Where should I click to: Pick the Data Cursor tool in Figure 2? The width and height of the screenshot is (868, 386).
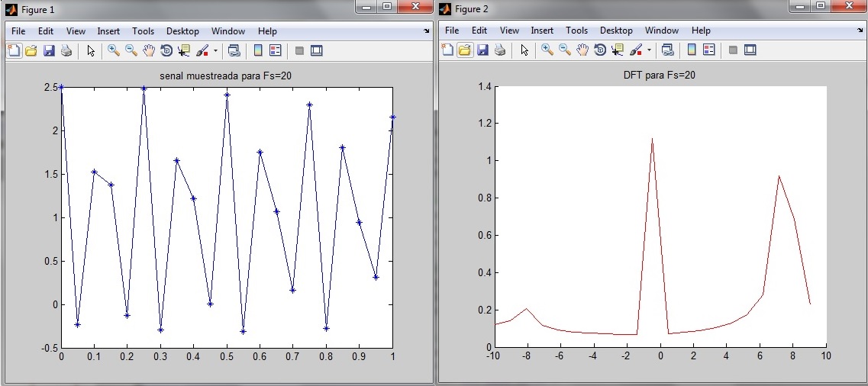pos(617,50)
